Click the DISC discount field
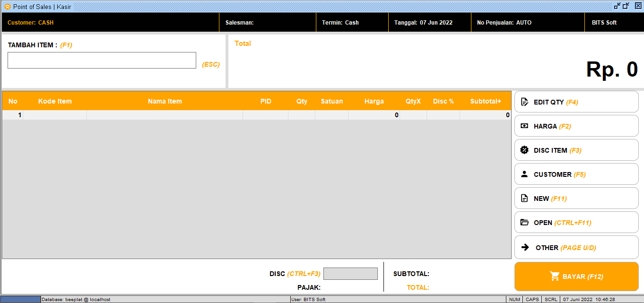The image size is (644, 303). 350,274
